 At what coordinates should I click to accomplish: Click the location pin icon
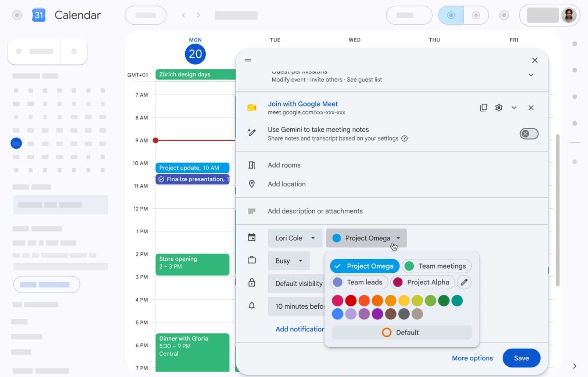tap(252, 184)
